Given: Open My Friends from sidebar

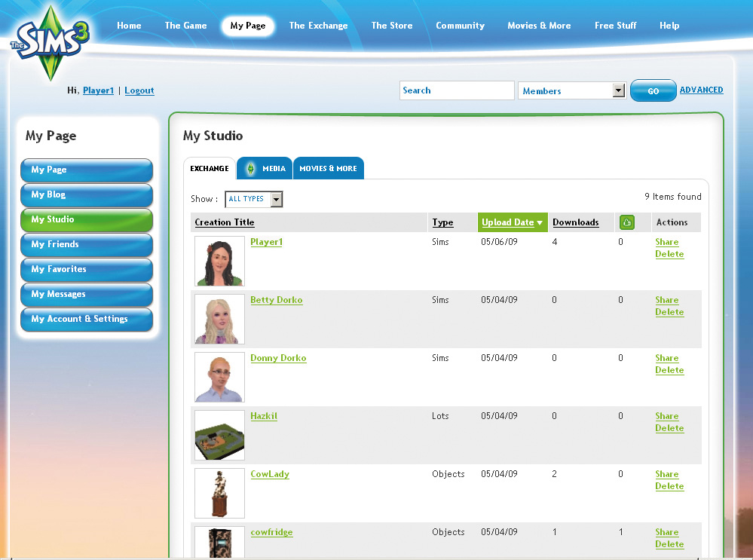Looking at the screenshot, I should (87, 245).
